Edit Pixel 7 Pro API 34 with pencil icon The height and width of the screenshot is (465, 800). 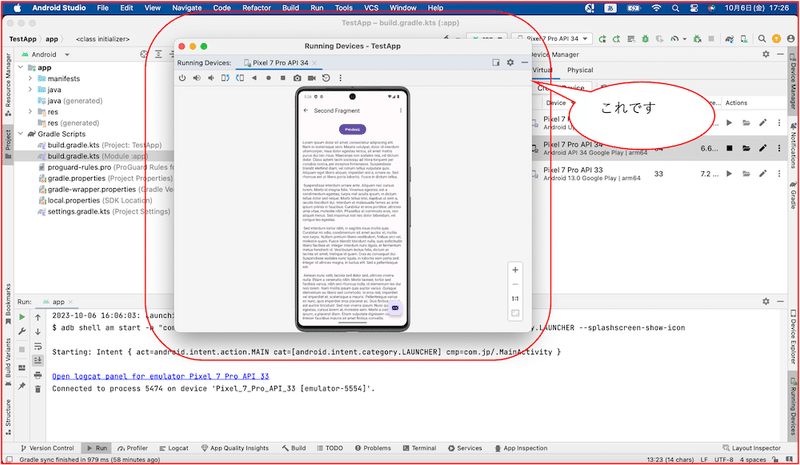763,148
